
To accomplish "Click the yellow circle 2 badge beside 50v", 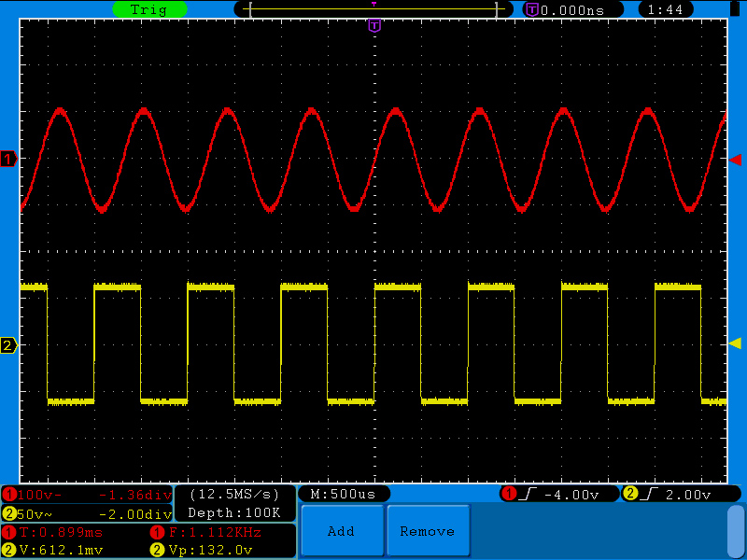I will 9,514.
